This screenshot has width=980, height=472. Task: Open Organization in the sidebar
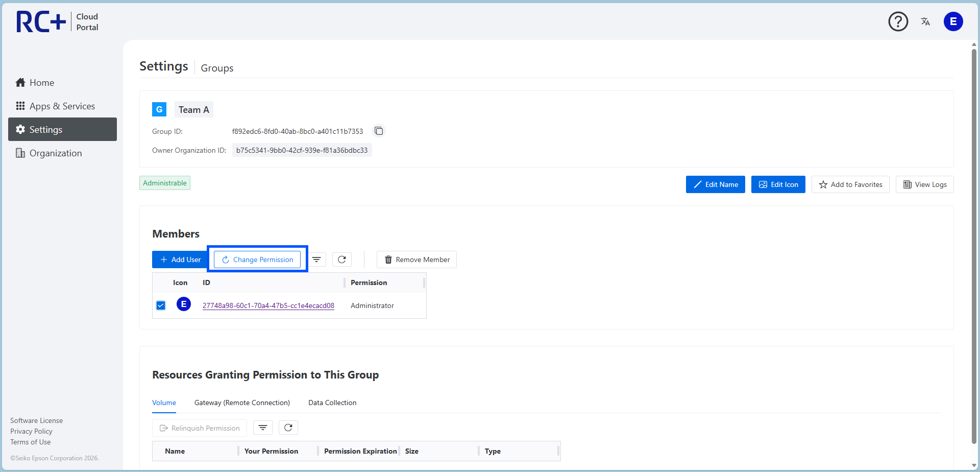coord(62,153)
